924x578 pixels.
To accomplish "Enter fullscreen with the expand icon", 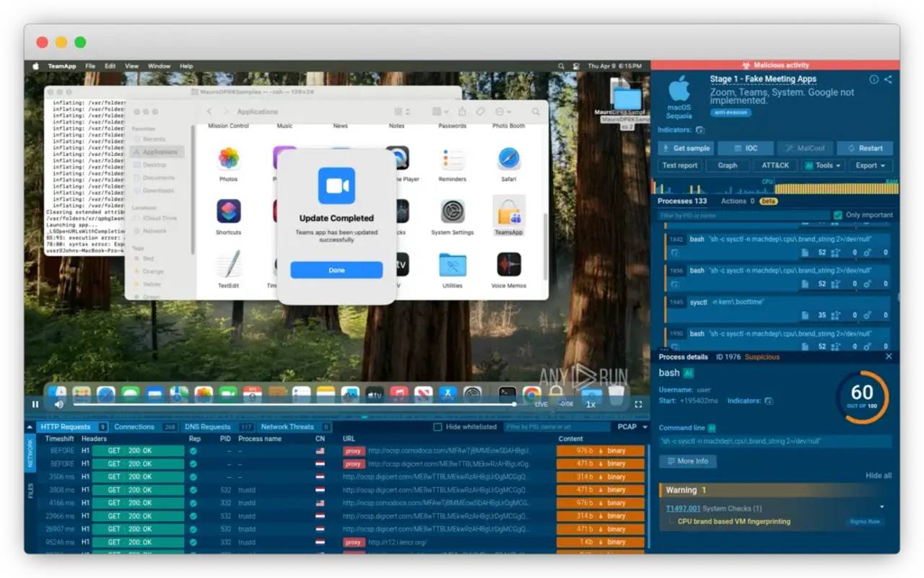I will [637, 404].
